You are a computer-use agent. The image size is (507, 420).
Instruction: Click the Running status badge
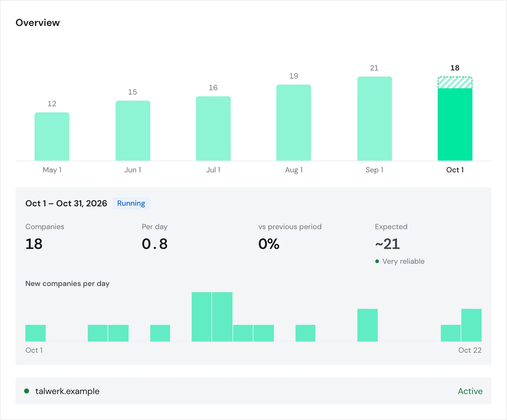(131, 203)
